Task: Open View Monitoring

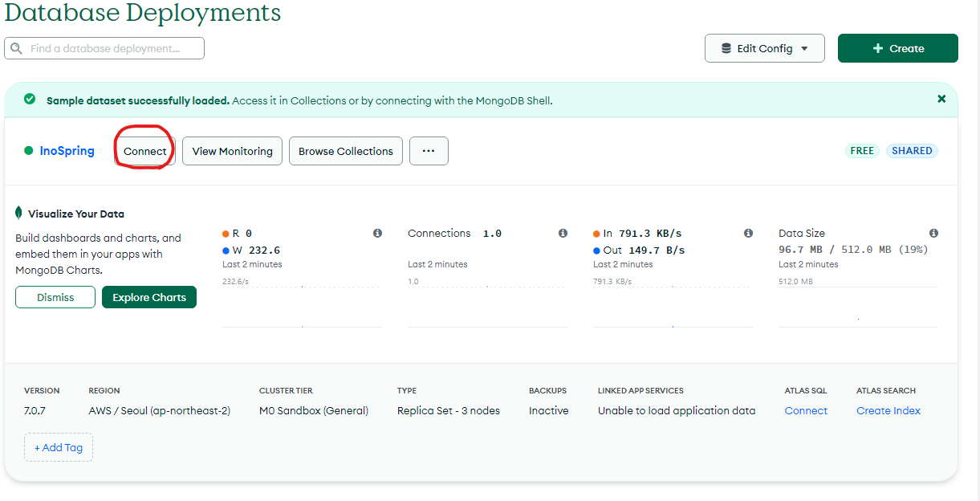Action: point(232,151)
